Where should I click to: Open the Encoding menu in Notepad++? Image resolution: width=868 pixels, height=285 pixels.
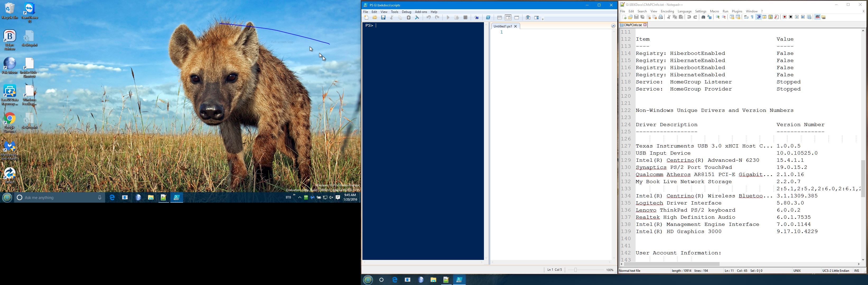(x=667, y=11)
